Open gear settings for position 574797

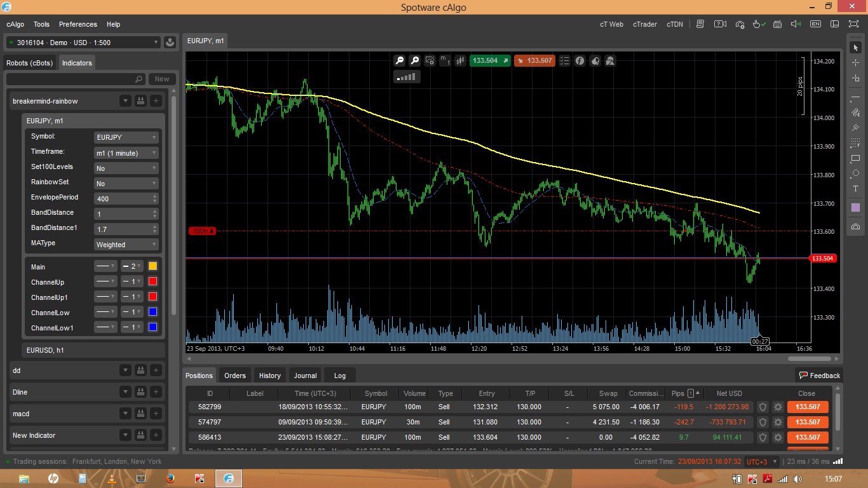click(x=778, y=422)
